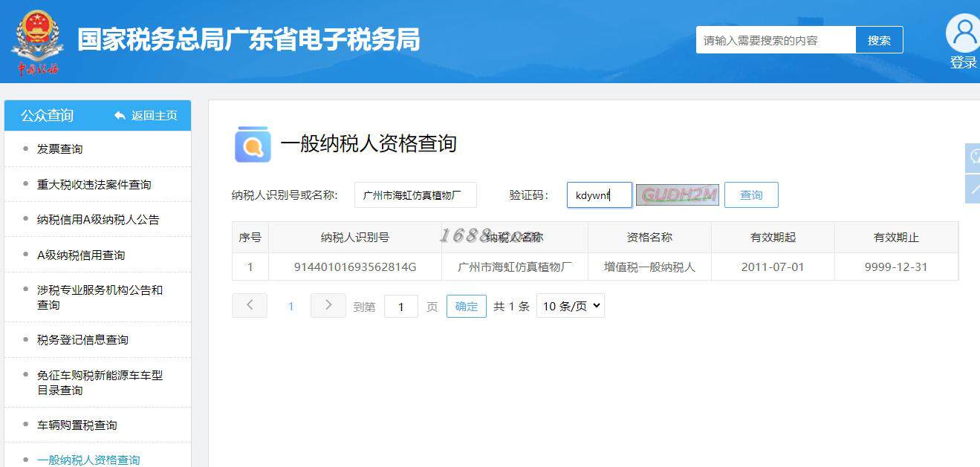Click the 广州市海虹仿真植物厂 result cell
This screenshot has width=980, height=467.
click(515, 267)
